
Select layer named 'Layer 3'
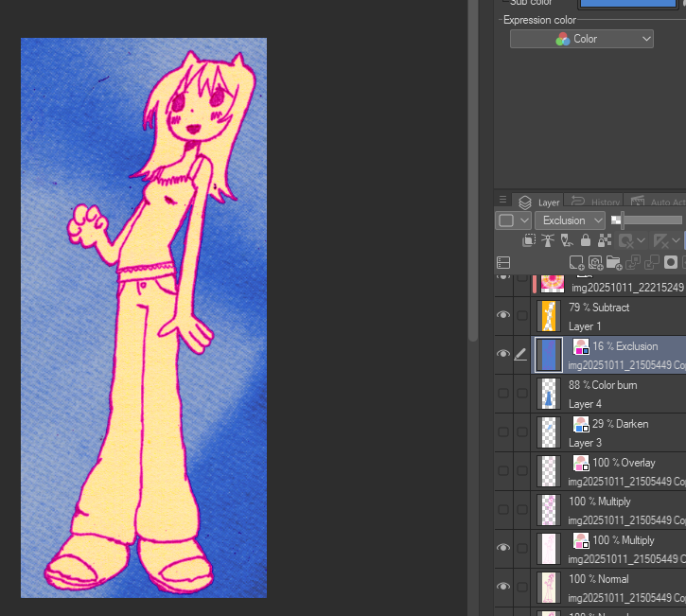[x=585, y=443]
